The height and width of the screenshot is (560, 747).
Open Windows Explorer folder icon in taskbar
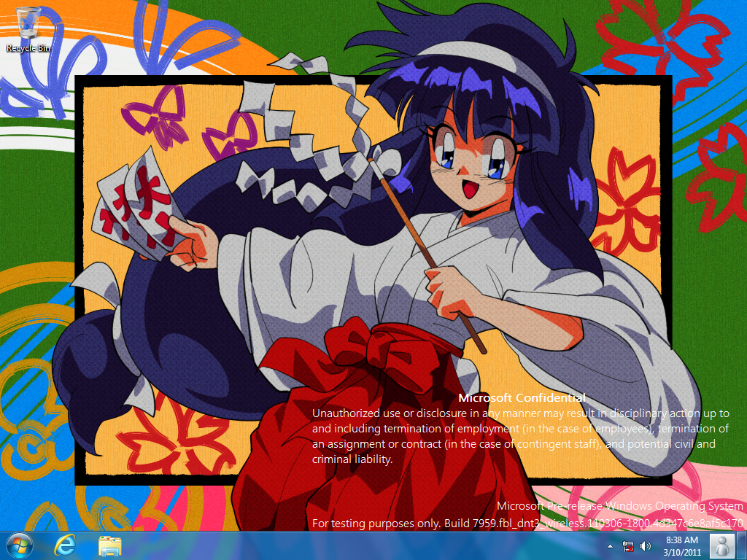point(110,545)
